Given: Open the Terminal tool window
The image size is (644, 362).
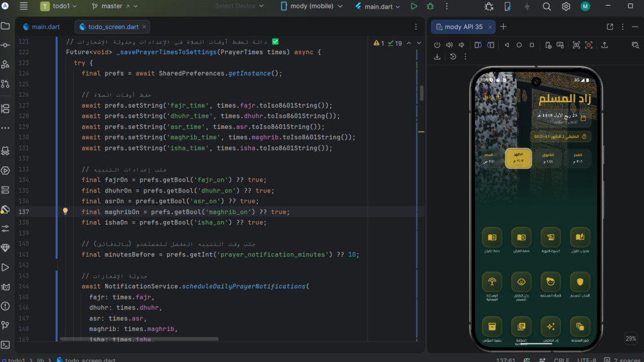Looking at the screenshot, I should click(5, 345).
